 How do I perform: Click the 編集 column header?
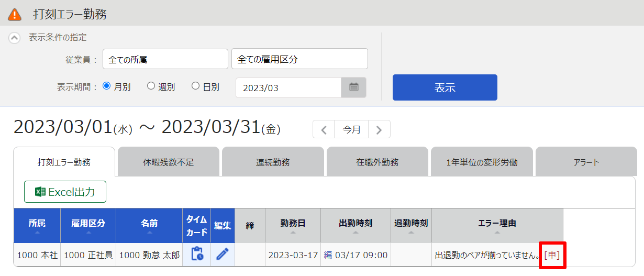(223, 226)
